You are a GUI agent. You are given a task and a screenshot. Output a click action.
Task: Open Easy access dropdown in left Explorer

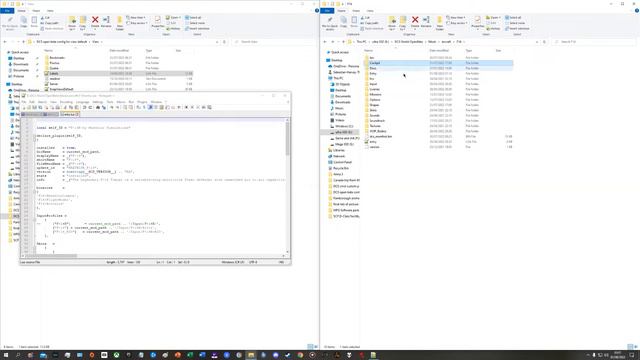coord(137,23)
